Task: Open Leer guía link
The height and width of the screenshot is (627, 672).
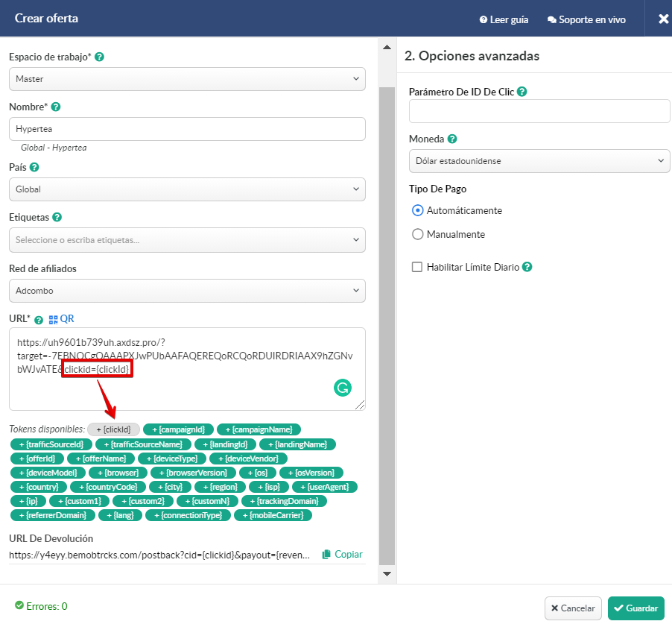Action: pos(504,19)
